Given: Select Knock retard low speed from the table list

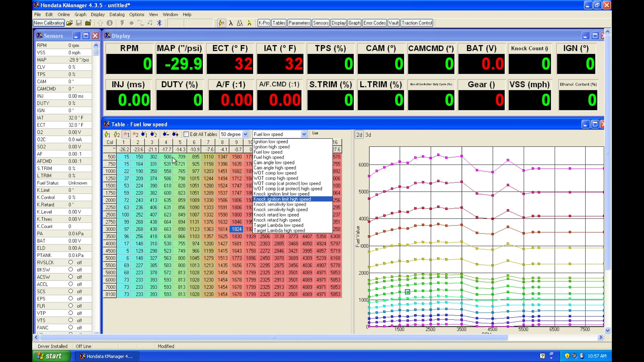Looking at the screenshot, I should tap(277, 215).
